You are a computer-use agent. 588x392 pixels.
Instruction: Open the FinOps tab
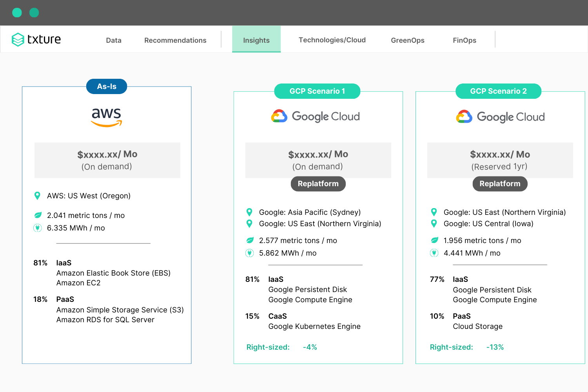tap(465, 40)
